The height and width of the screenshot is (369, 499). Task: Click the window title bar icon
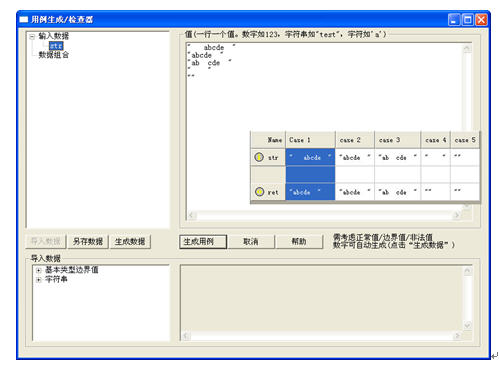[24, 20]
